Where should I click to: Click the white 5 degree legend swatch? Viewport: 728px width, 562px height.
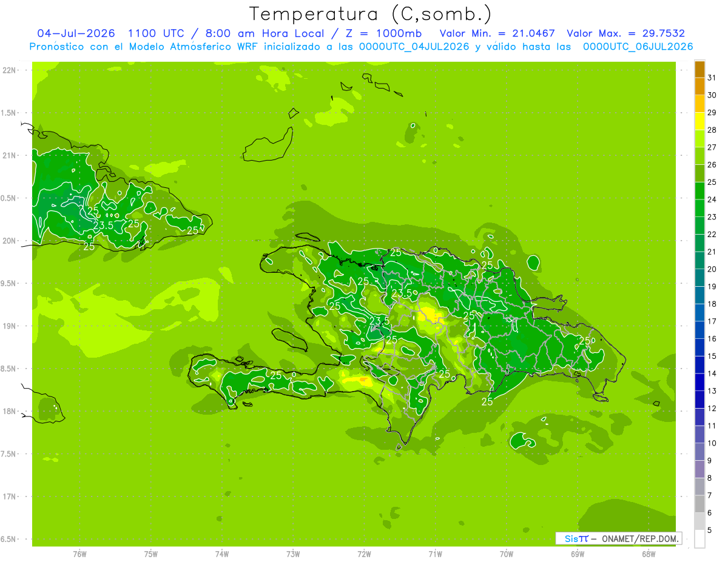[699, 538]
